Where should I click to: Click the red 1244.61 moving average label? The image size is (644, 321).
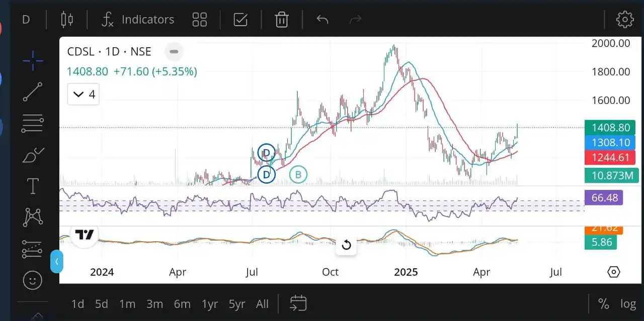coord(610,158)
